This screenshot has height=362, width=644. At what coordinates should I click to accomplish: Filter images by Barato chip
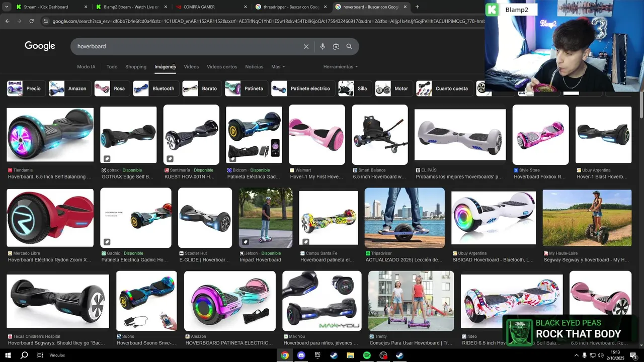(x=201, y=88)
